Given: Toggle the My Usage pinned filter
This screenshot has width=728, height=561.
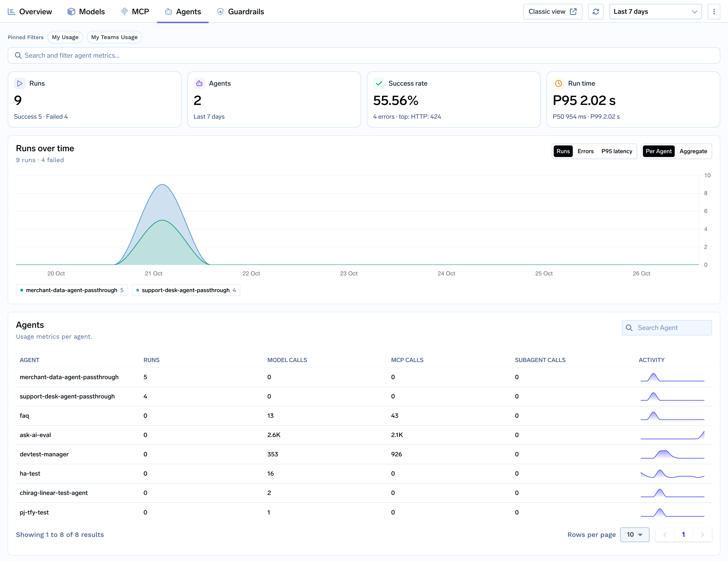Looking at the screenshot, I should (x=65, y=37).
